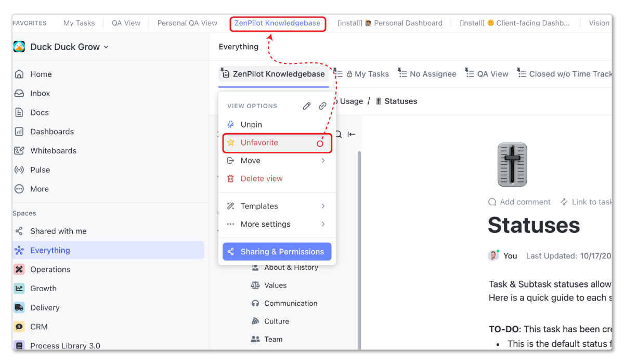The width and height of the screenshot is (624, 364).
Task: Click the rename pencil icon in View Options
Action: [x=306, y=105]
